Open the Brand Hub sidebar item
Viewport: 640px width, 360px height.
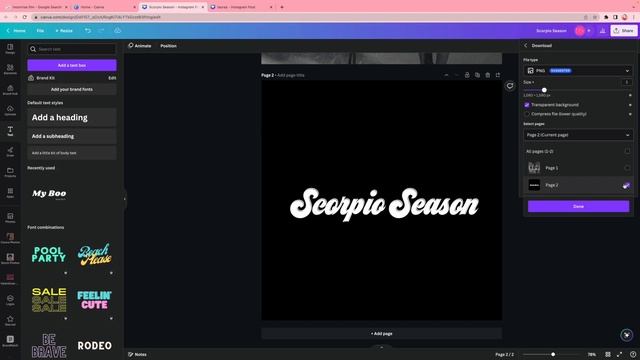click(x=10, y=90)
